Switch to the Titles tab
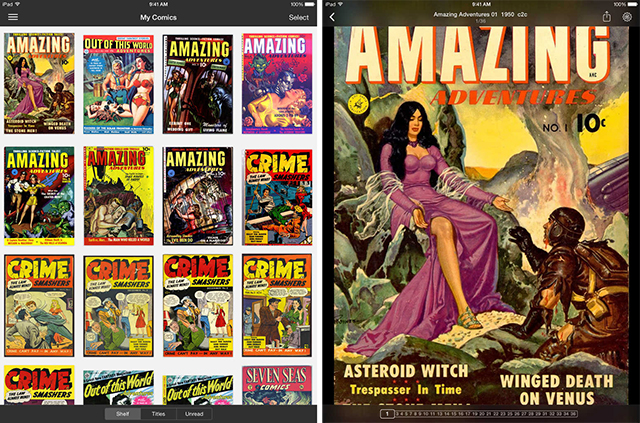The image size is (640, 423). coord(158,414)
